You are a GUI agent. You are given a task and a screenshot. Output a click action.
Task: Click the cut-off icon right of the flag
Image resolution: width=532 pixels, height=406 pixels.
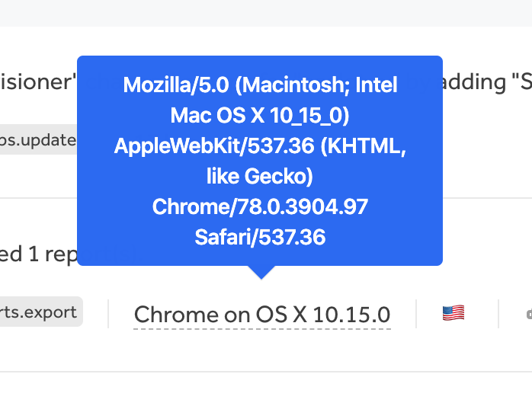pyautogui.click(x=528, y=313)
